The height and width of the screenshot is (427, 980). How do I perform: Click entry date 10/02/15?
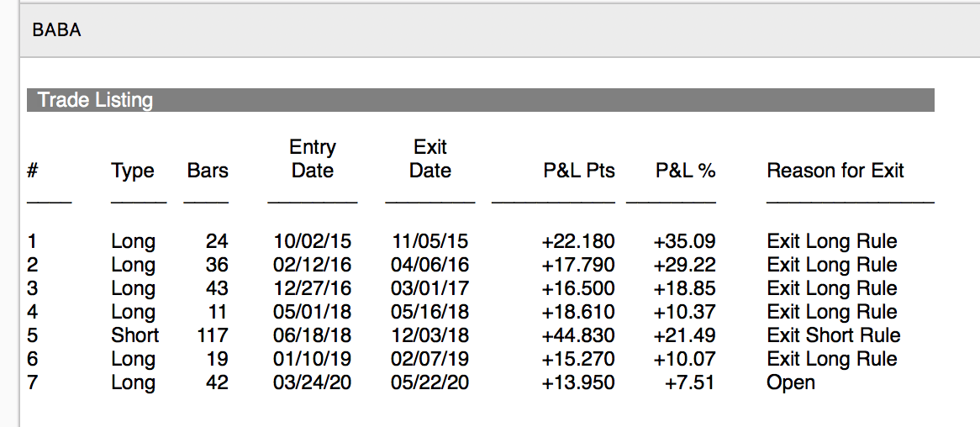pos(313,241)
